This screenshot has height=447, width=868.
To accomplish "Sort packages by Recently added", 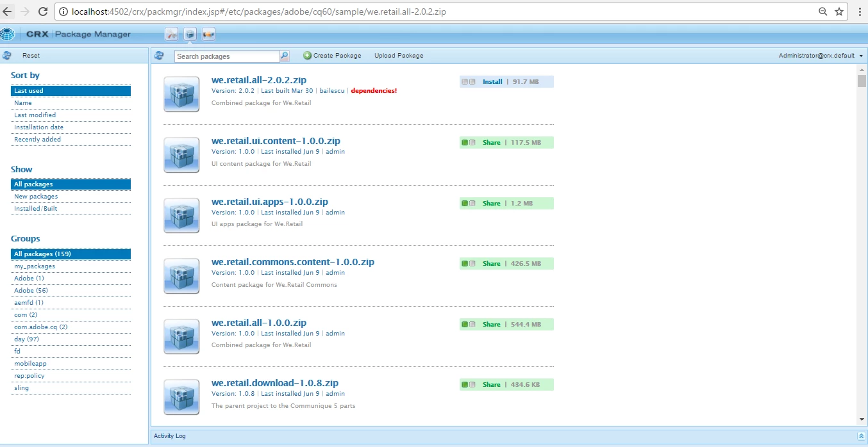I will [71, 140].
